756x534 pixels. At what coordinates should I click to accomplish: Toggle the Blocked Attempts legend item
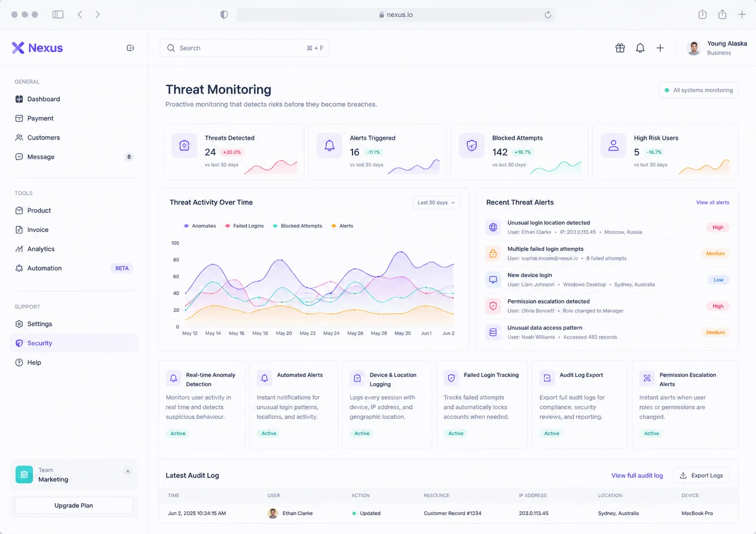pos(297,226)
